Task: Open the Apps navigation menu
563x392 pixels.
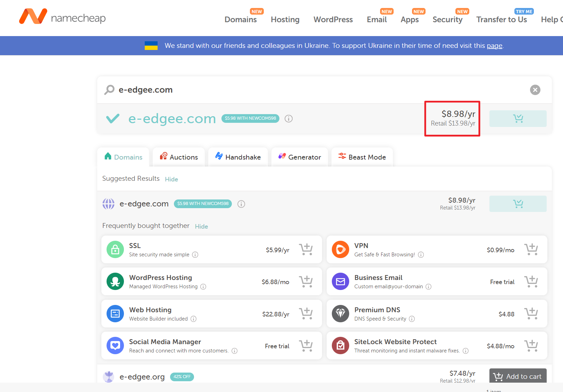Action: pos(410,19)
